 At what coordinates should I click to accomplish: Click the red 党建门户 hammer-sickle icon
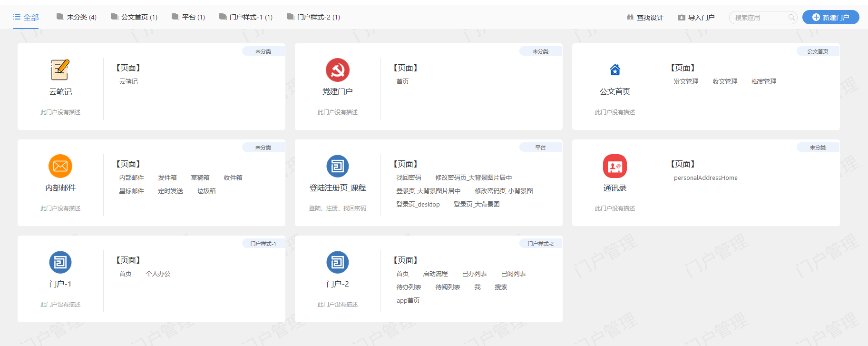(337, 70)
